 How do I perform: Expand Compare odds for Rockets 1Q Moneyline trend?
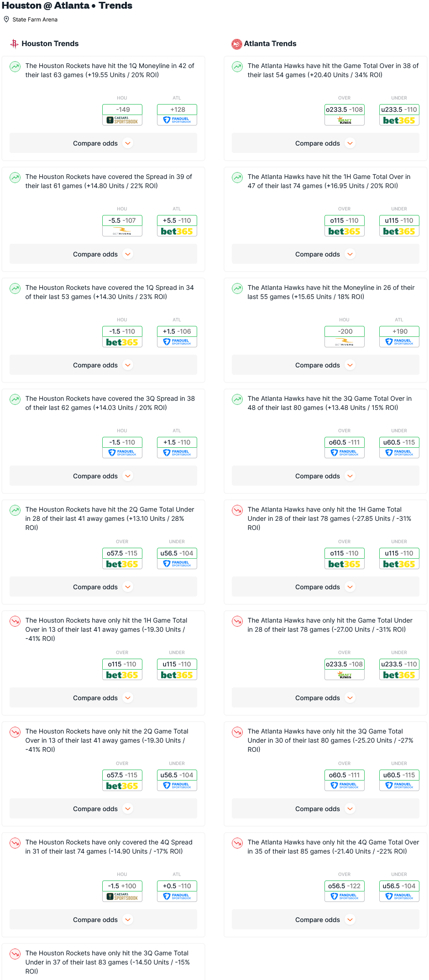(103, 143)
